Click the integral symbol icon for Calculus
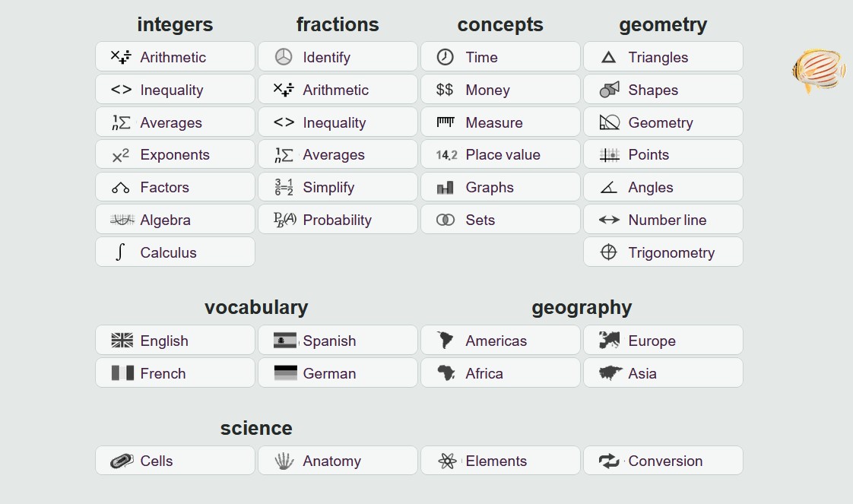The image size is (853, 504). [120, 252]
